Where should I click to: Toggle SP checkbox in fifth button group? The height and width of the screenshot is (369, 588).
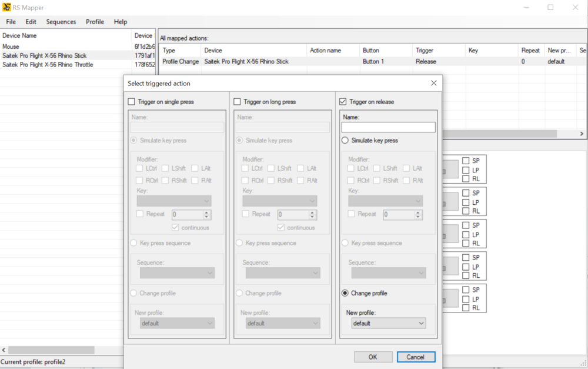(466, 290)
